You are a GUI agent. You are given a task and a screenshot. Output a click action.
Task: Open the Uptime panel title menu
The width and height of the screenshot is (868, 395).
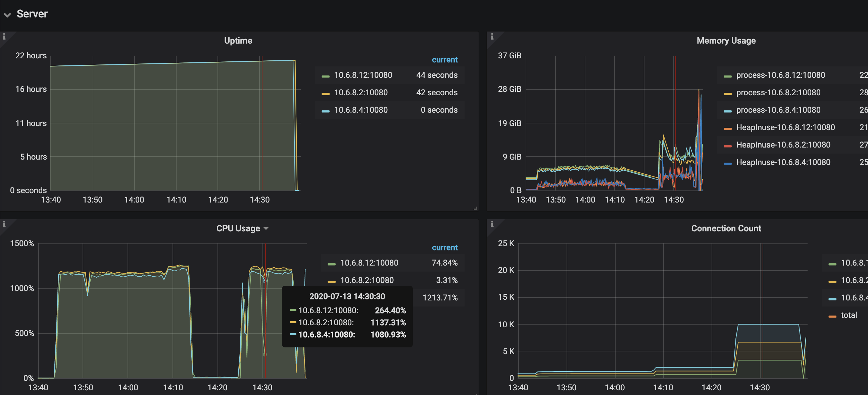238,41
